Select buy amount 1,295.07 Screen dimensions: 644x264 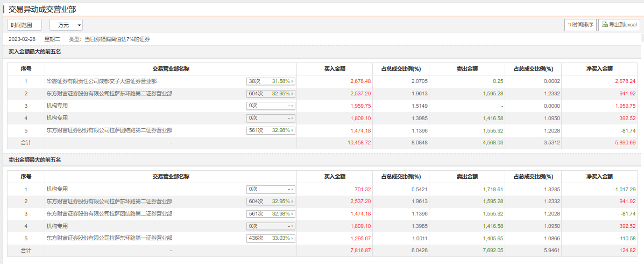tap(360, 238)
